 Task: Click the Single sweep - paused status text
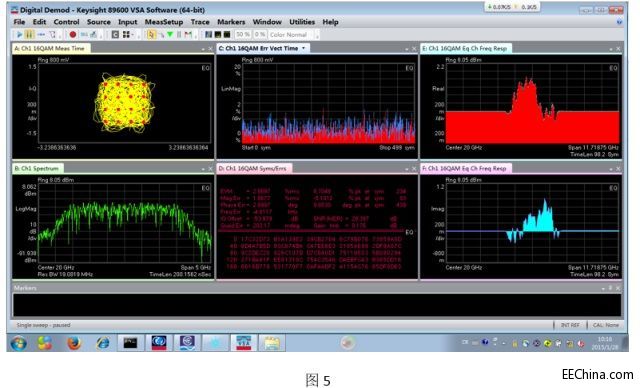click(43, 325)
